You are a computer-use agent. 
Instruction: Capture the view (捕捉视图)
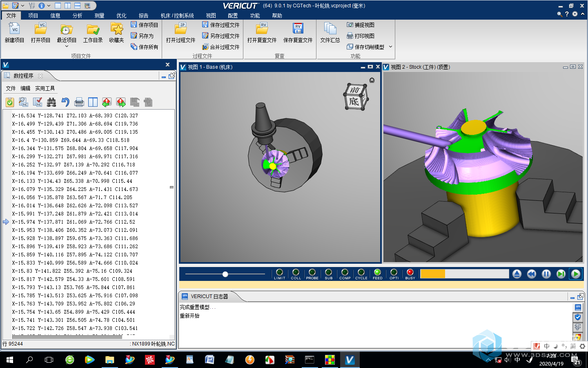tap(361, 25)
